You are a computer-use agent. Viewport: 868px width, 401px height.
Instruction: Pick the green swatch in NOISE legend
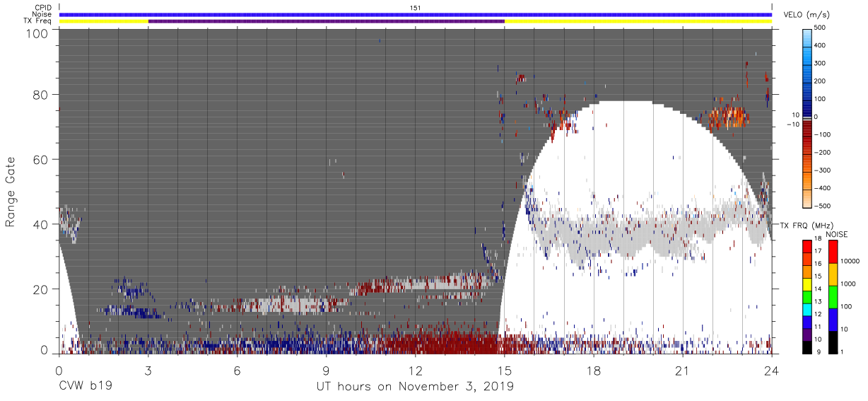click(833, 296)
